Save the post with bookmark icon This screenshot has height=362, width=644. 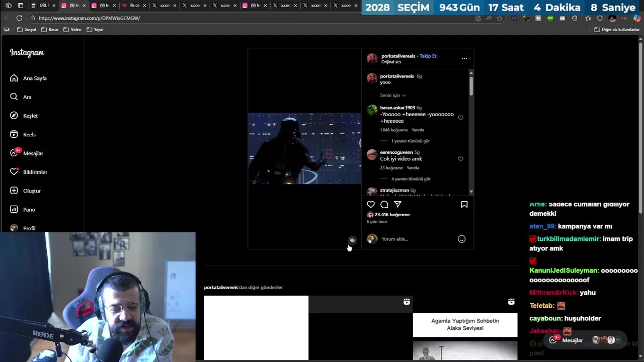point(464,204)
